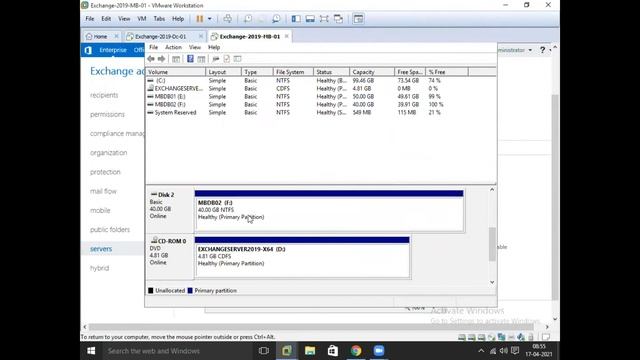Open VMware VM menu
Viewport: 640px width, 360px height.
[x=142, y=19]
